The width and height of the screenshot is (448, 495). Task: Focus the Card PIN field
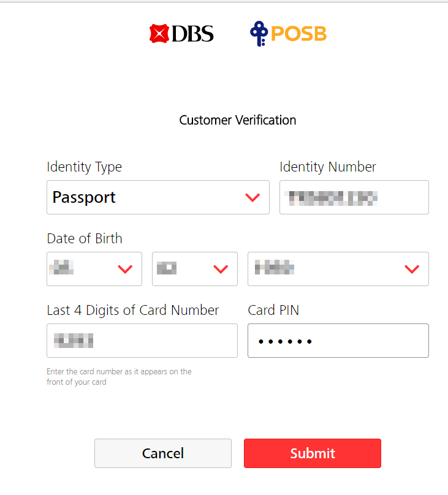tap(338, 341)
